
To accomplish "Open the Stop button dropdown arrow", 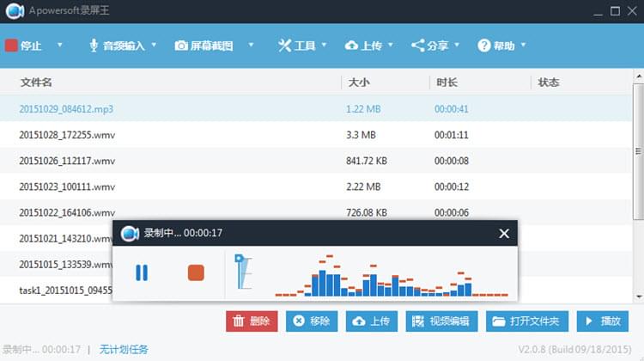I will [59, 45].
